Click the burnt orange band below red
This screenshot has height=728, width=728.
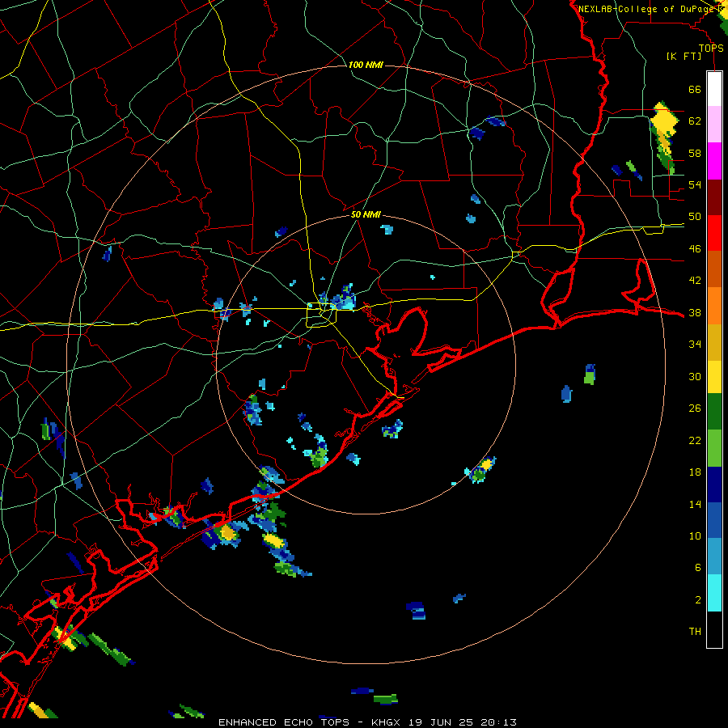coord(714,269)
